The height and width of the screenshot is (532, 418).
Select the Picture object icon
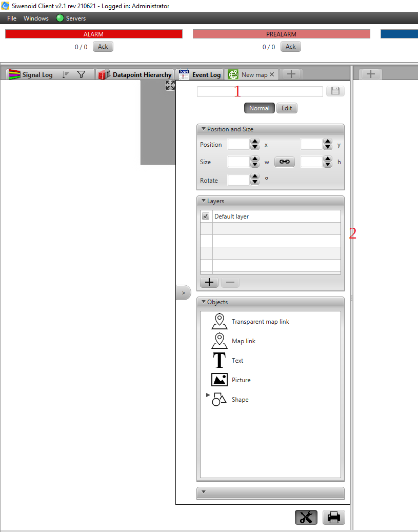coord(220,380)
